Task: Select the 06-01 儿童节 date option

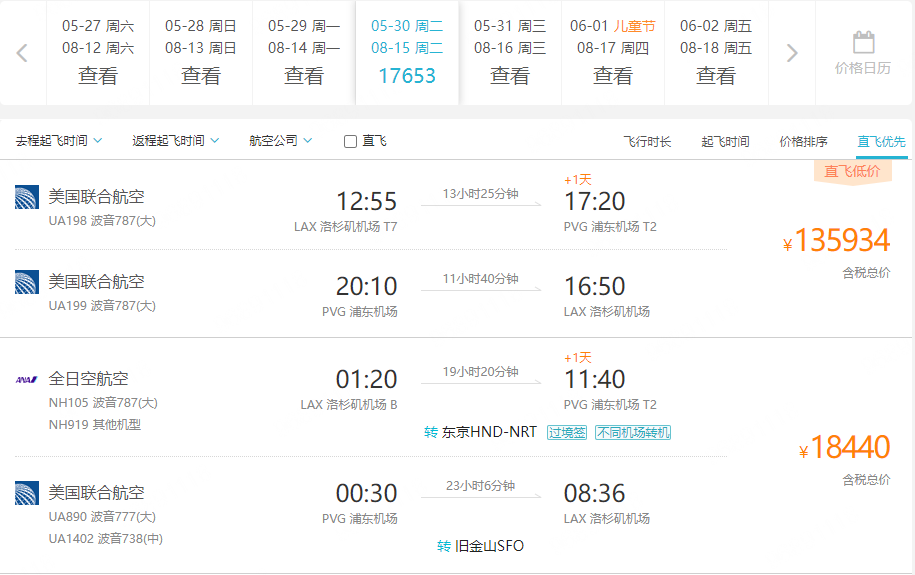Action: (x=613, y=53)
